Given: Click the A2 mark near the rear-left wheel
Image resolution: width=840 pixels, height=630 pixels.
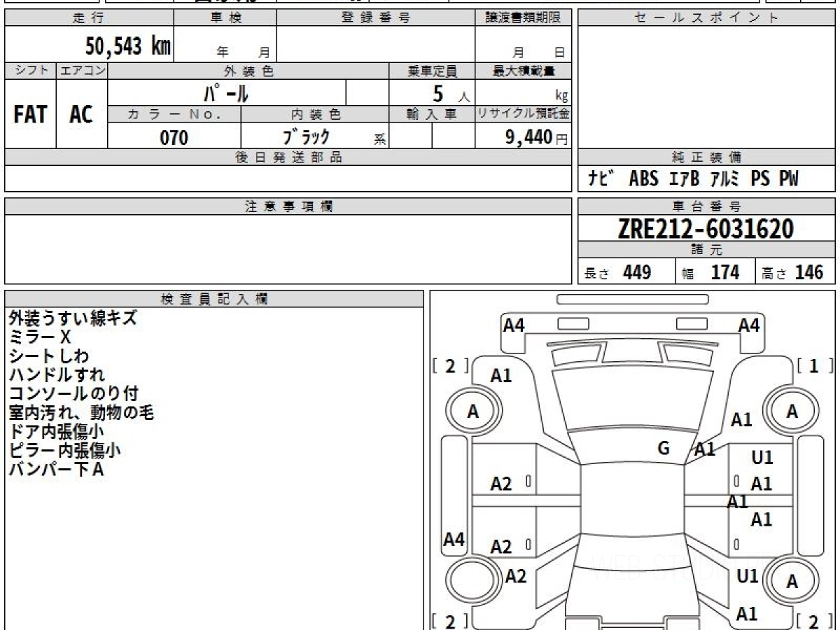Looking at the screenshot, I should pyautogui.click(x=516, y=576).
